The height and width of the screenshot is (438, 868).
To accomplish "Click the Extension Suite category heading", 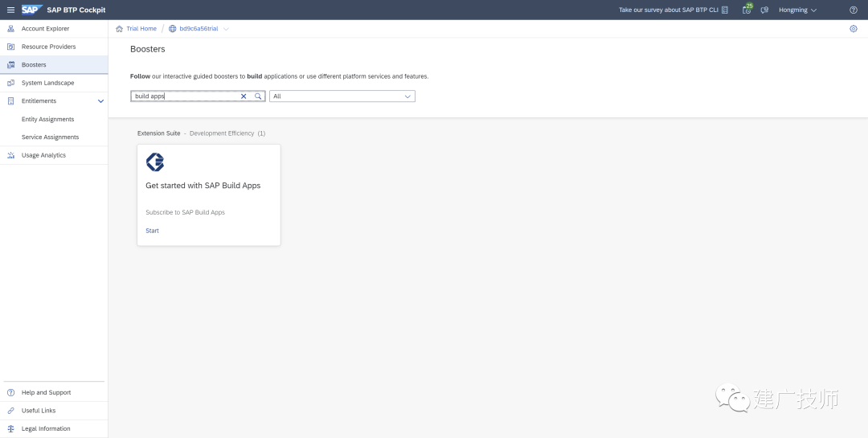I will [159, 133].
